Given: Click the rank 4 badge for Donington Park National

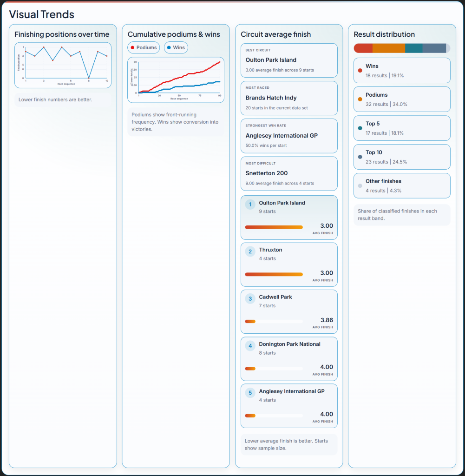Looking at the screenshot, I should tap(250, 346).
